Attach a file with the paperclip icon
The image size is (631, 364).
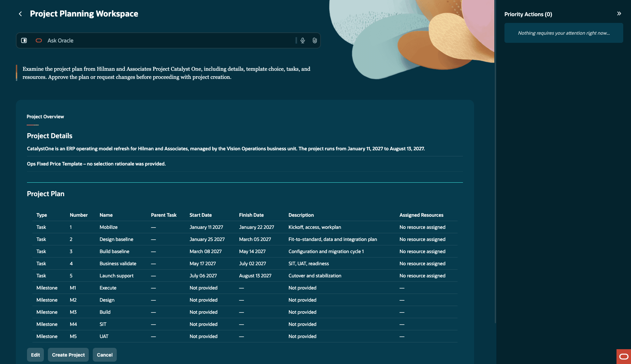tap(314, 40)
